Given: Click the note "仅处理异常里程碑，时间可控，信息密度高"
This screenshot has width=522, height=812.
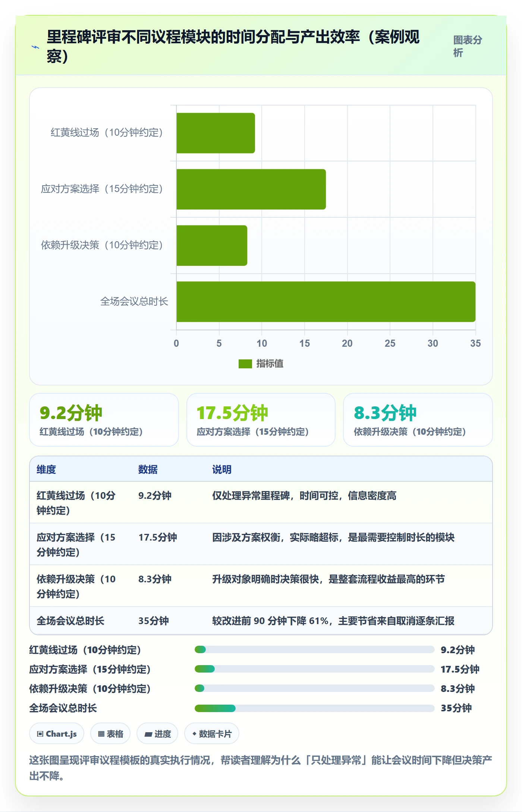Looking at the screenshot, I should coord(304,495).
